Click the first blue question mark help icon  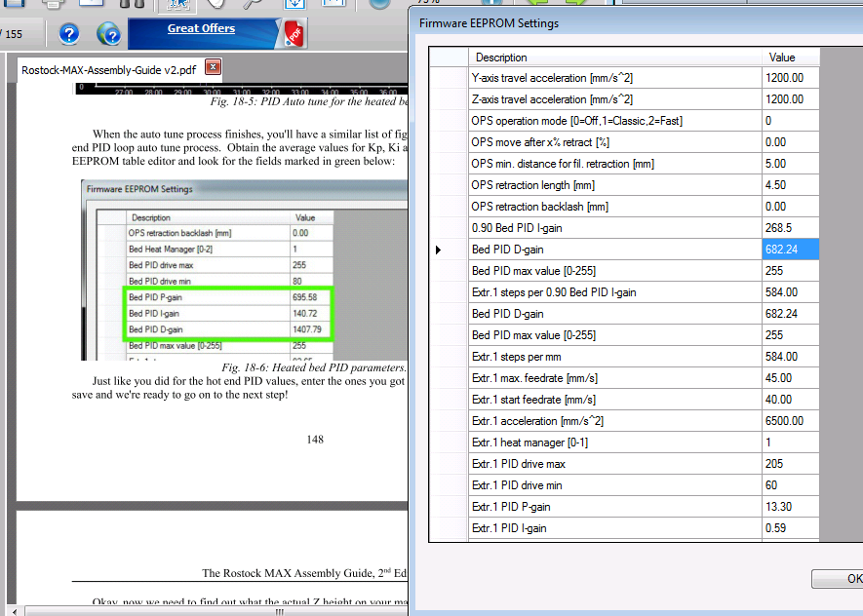click(69, 34)
